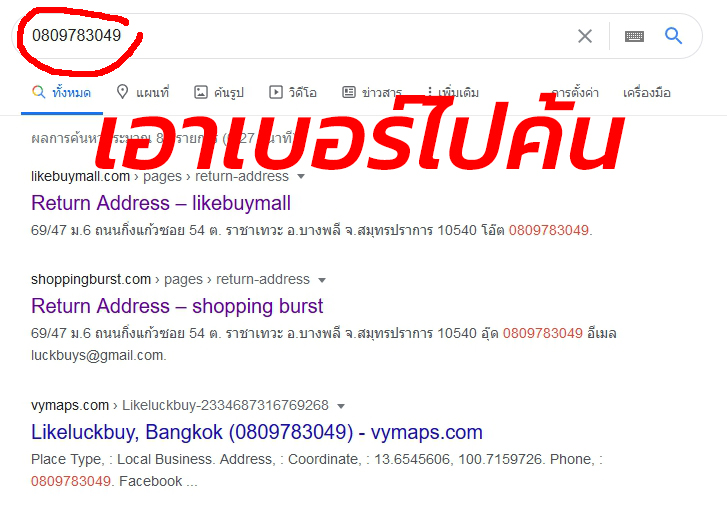Select the map pin icon for แผนที่

click(x=122, y=92)
